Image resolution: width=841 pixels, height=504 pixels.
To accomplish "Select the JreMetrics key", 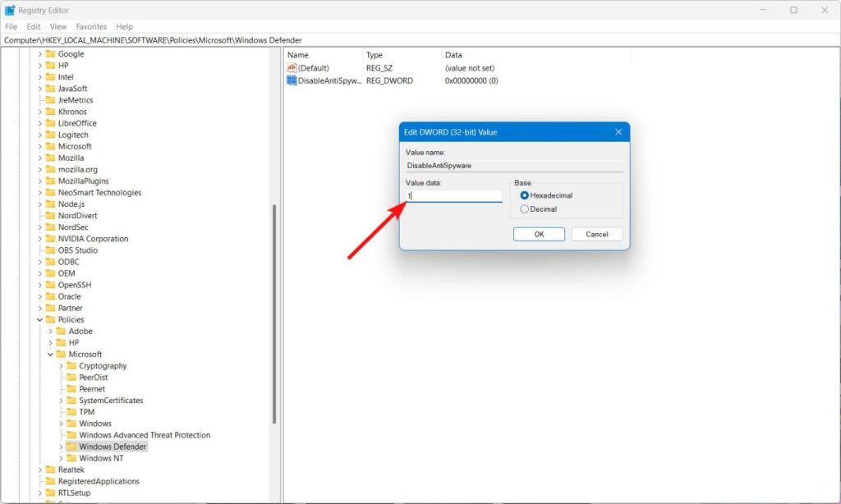I will [x=76, y=99].
